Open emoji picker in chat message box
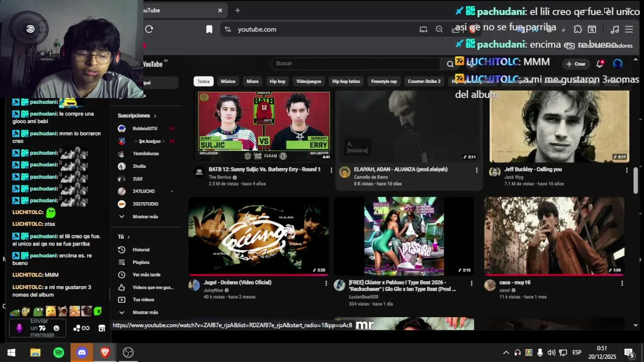 point(56,328)
